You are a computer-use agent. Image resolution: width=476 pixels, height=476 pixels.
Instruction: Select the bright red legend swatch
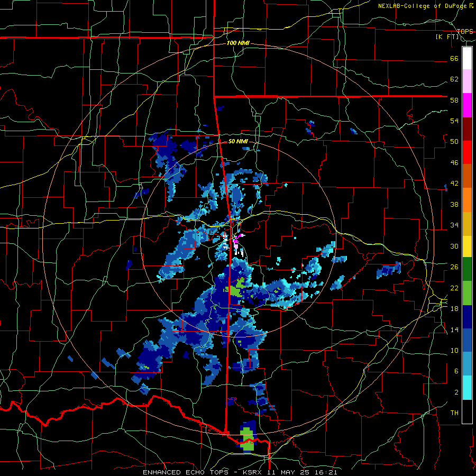[467, 152]
